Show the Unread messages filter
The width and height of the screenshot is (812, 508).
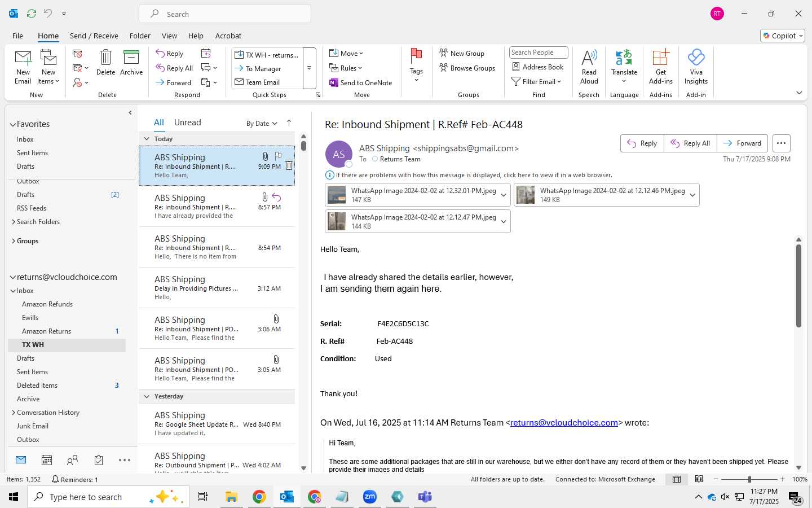point(187,122)
